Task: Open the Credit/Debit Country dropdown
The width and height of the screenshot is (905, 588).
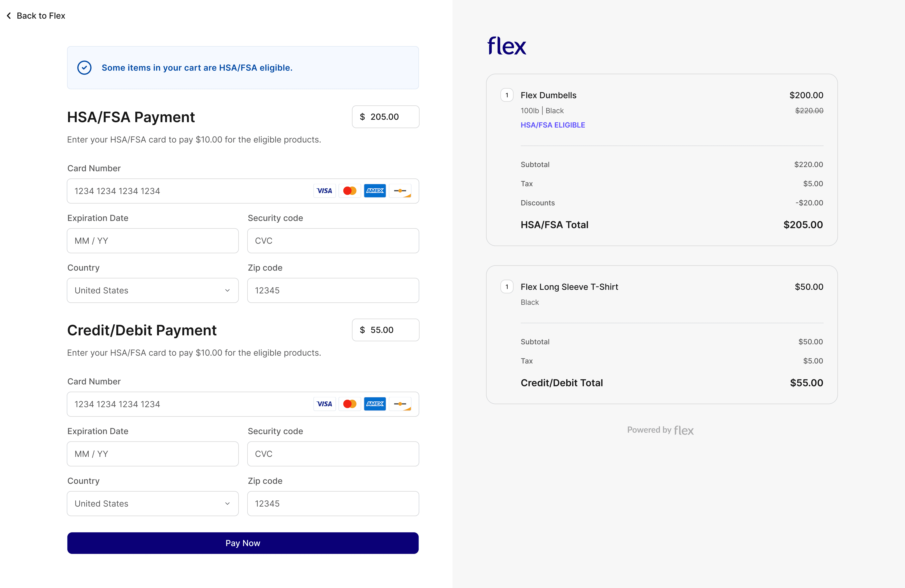Action: 152,504
